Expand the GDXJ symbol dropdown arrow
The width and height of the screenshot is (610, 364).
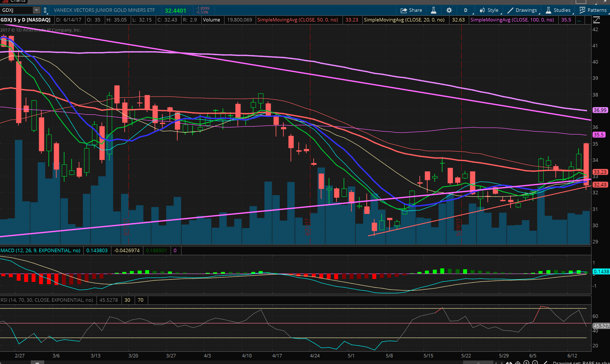click(36, 10)
